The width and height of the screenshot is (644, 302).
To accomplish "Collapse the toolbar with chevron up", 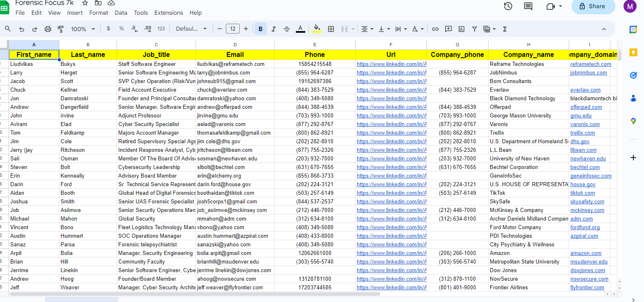I will tap(604, 29).
